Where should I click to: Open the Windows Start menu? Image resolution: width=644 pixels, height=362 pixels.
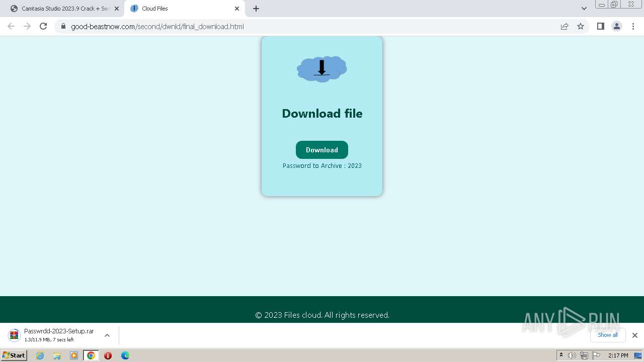pyautogui.click(x=14, y=355)
